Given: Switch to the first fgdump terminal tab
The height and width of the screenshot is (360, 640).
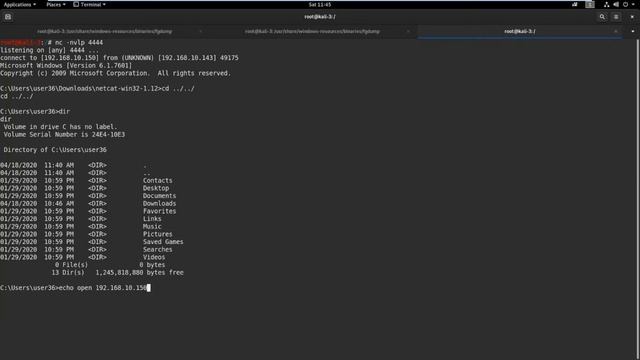Looking at the screenshot, I should (x=104, y=31).
